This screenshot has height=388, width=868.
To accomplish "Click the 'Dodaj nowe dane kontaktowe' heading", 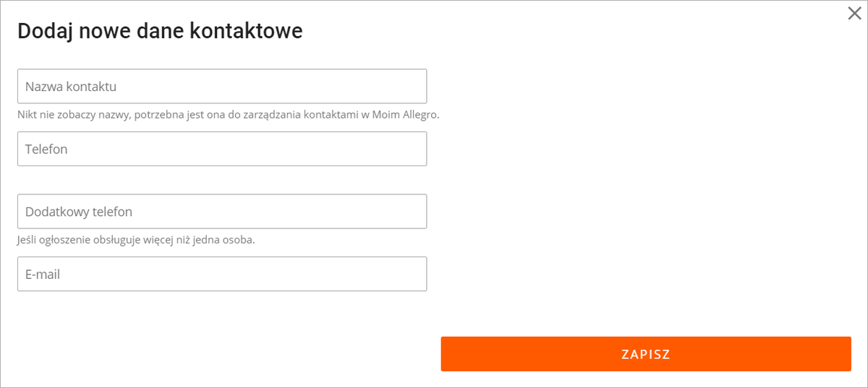I will click(x=160, y=31).
